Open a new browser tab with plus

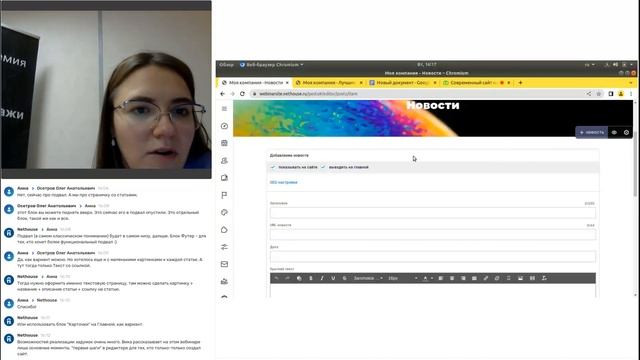[520, 82]
